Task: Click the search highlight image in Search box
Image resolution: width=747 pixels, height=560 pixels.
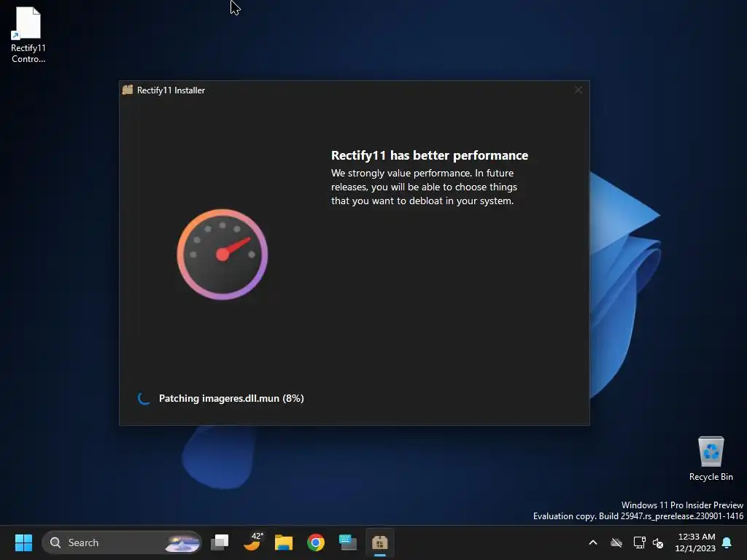Action: (182, 542)
